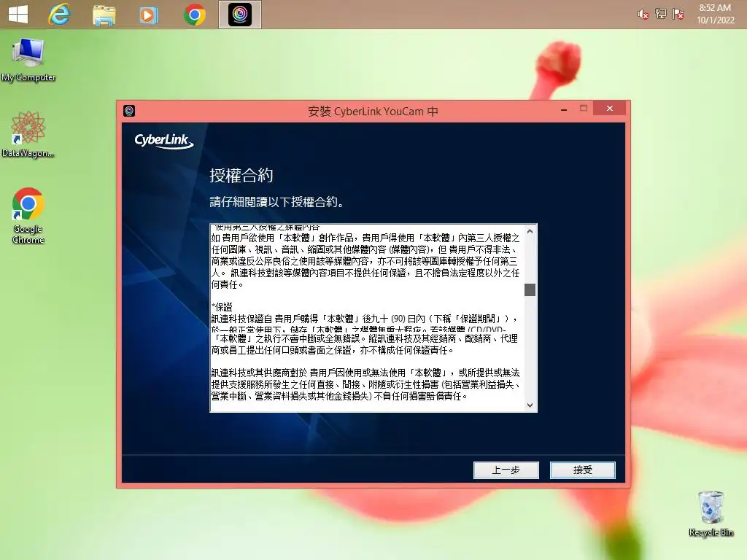Click the CyberLink logo in the installer
Image resolution: width=747 pixels, height=560 pixels.
coord(163,141)
